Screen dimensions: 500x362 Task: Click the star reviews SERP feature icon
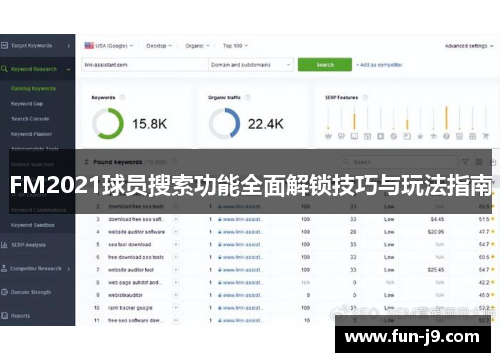point(420,136)
